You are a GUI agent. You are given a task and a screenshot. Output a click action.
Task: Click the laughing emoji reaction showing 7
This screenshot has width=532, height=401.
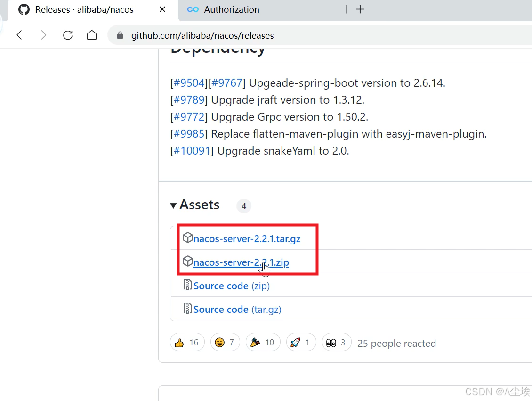tap(225, 342)
